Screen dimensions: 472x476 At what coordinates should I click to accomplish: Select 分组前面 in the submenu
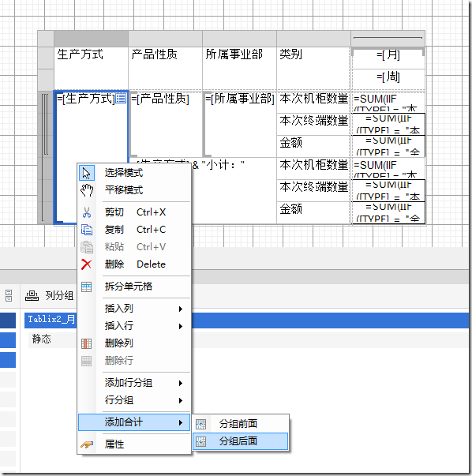tap(241, 424)
